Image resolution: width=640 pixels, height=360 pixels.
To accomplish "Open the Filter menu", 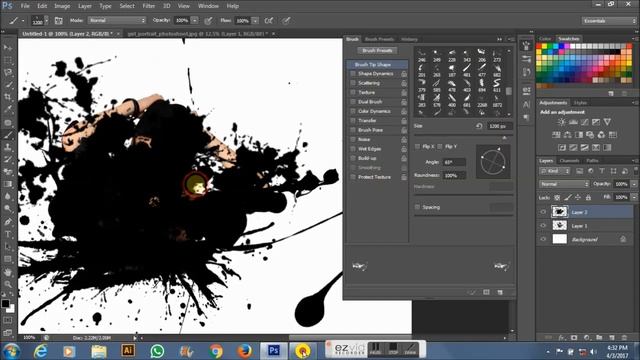I will point(149,6).
